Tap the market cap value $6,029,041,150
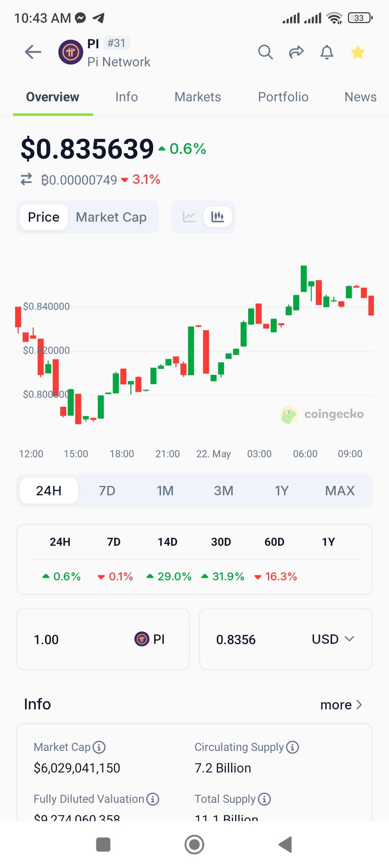The image size is (389, 868). [x=77, y=768]
